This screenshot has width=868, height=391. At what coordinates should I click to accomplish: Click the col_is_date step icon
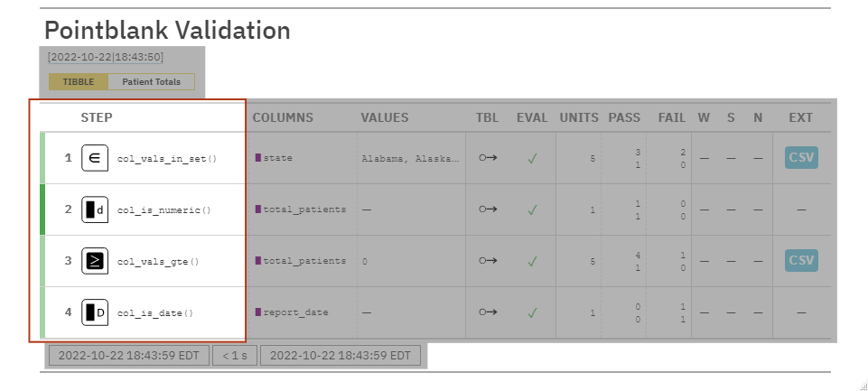[94, 312]
